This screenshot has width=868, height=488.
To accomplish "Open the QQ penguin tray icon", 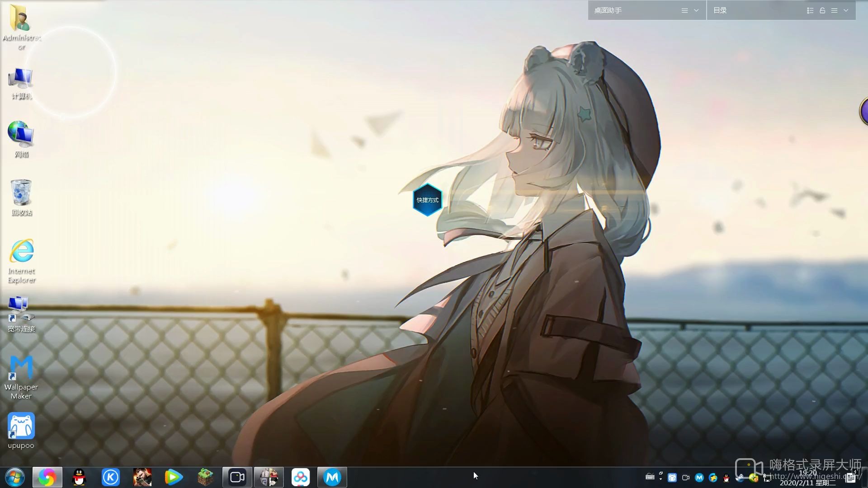I will click(726, 478).
